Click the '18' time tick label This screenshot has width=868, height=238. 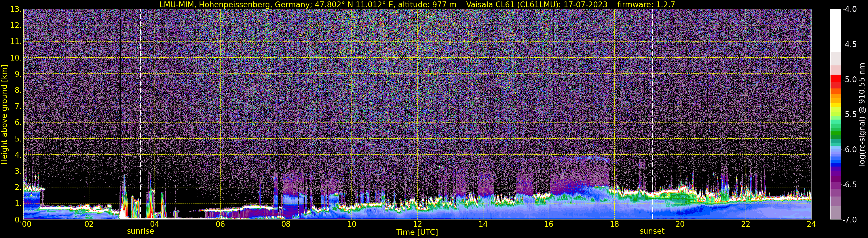coord(615,224)
